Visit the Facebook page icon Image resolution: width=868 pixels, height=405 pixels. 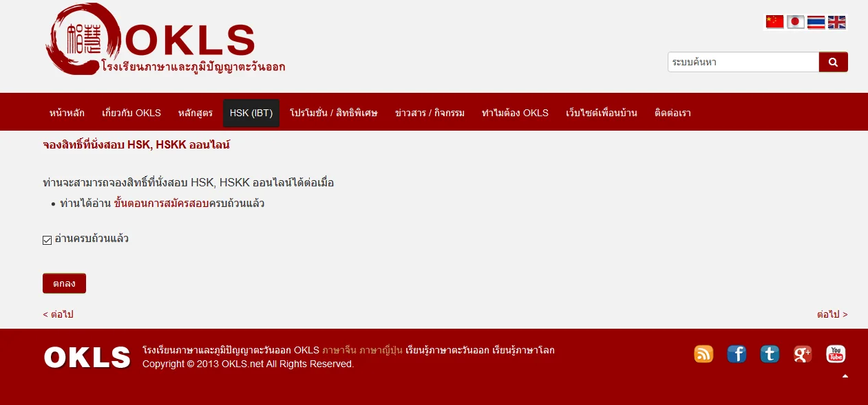pos(737,354)
